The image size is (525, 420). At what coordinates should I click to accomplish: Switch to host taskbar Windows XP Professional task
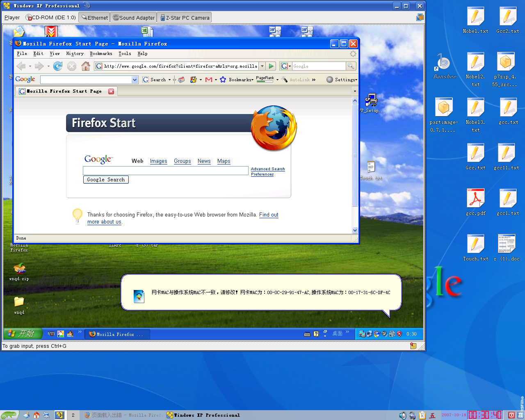click(x=203, y=415)
